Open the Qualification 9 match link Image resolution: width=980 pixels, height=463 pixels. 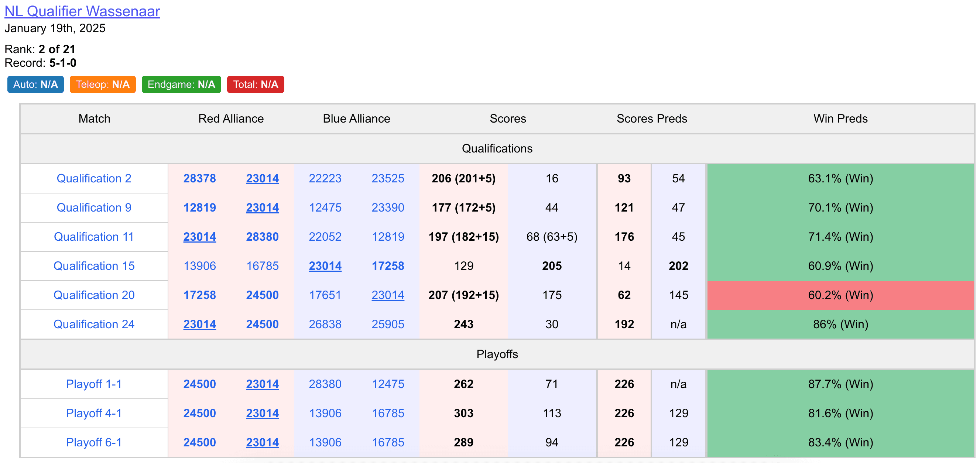coord(94,208)
